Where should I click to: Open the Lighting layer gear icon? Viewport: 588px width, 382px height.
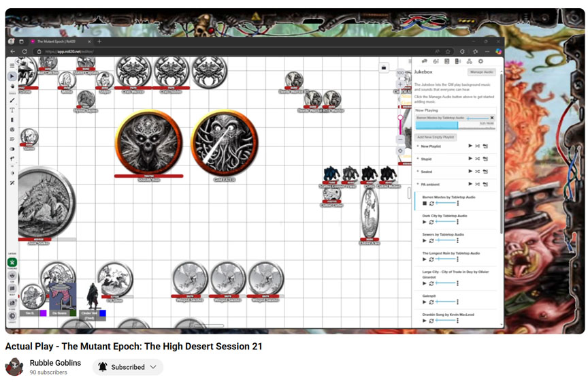pyautogui.click(x=12, y=316)
